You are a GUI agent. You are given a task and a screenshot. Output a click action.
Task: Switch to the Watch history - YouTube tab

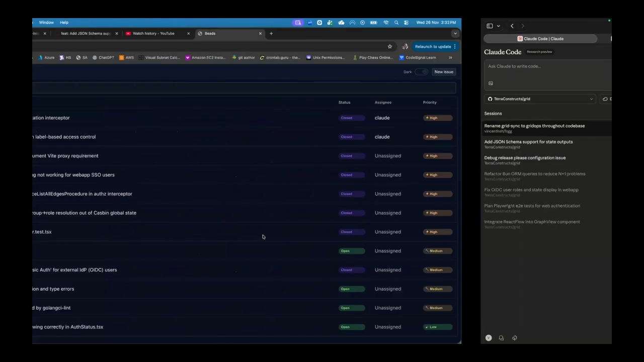[153, 34]
